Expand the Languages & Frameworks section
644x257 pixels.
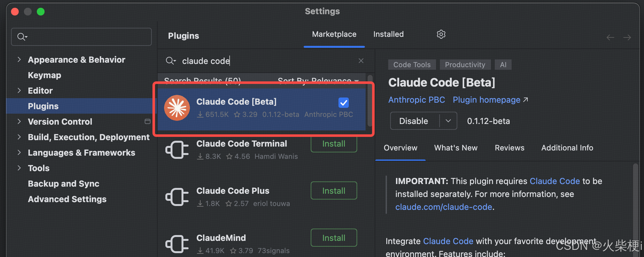click(x=19, y=152)
